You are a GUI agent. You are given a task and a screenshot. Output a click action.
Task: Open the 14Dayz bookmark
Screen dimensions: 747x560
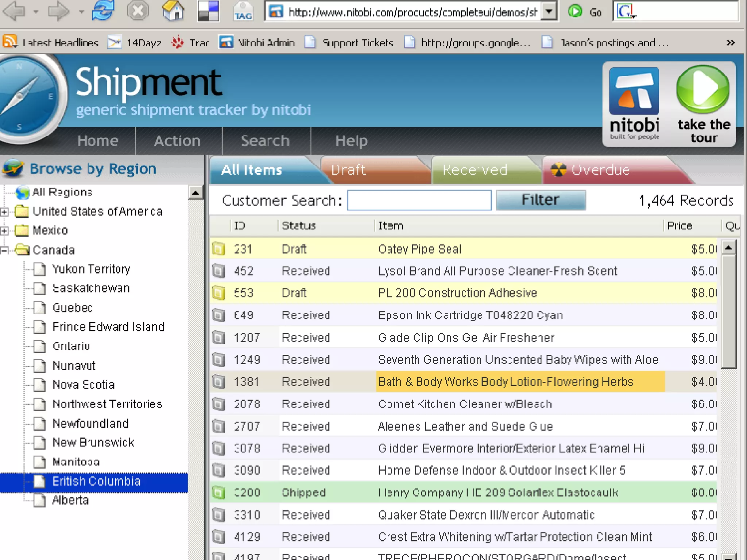(134, 43)
